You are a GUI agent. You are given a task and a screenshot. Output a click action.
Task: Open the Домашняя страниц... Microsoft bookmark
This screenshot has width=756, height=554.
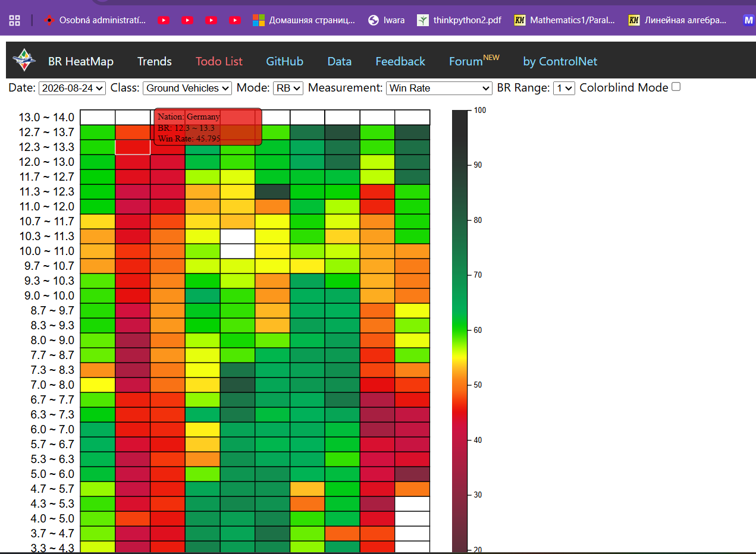(304, 20)
